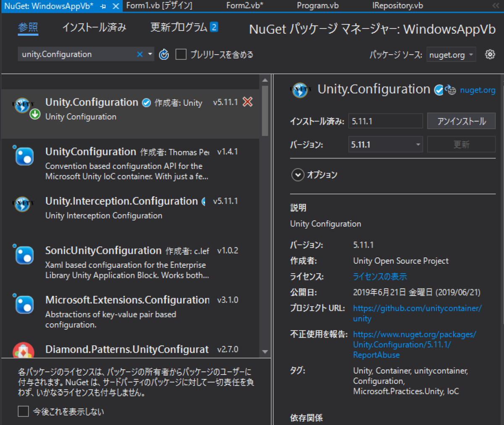Viewport: 504px width, 425px height.
Task: Open the search box history dropdown arrow
Action: point(150,54)
